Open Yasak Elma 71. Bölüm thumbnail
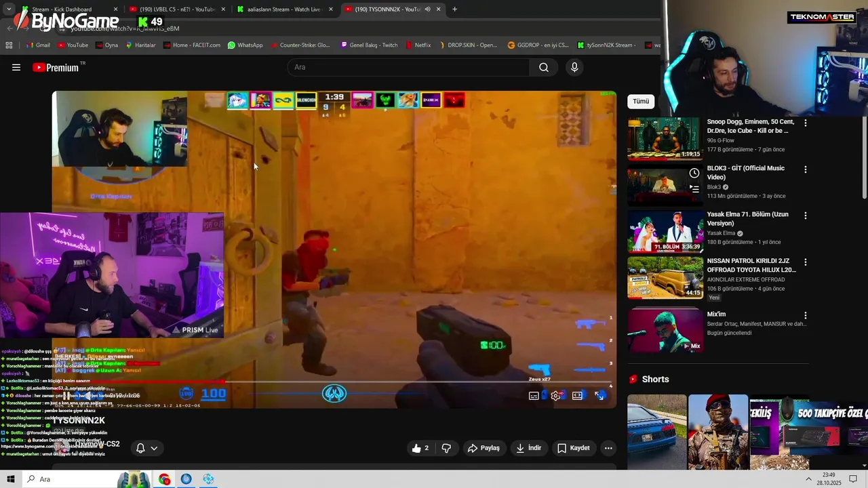 pyautogui.click(x=665, y=231)
